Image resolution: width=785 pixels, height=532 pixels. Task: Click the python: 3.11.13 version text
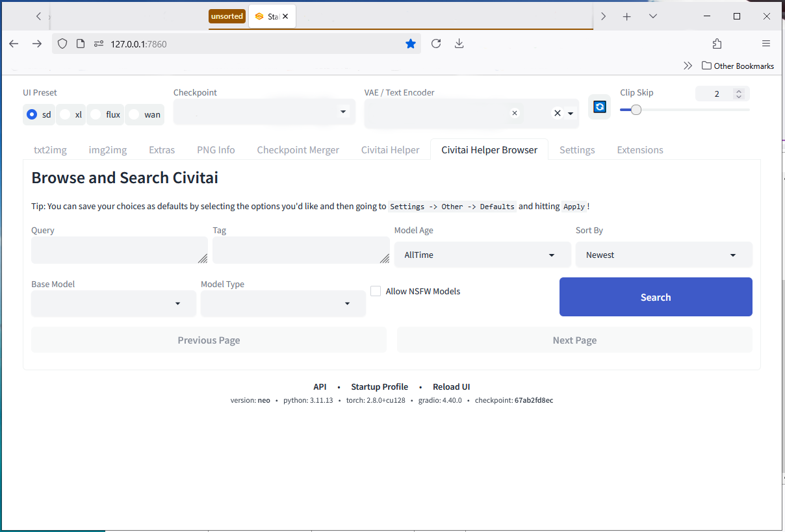click(x=308, y=400)
